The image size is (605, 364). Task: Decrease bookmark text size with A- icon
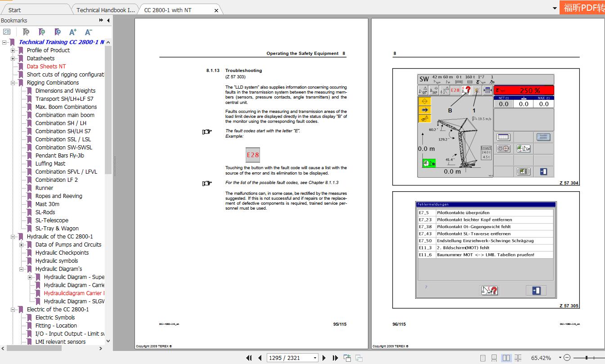point(88,32)
